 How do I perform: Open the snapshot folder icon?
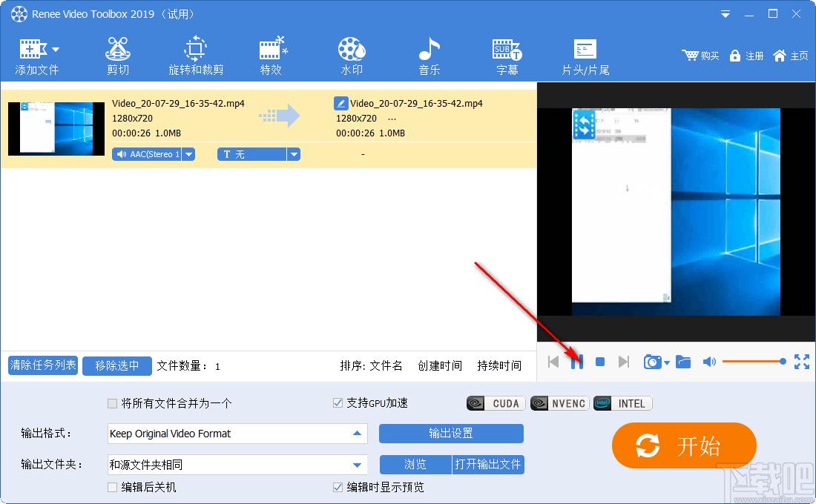click(683, 362)
